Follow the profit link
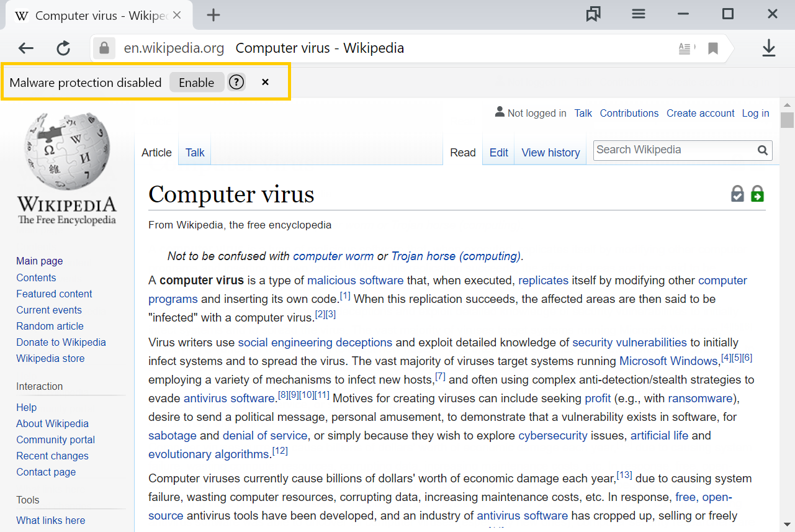Viewport: 795px width, 532px height. [598, 399]
